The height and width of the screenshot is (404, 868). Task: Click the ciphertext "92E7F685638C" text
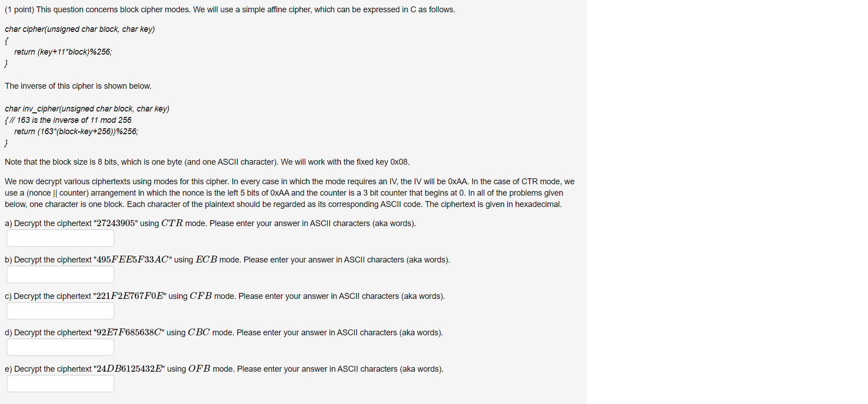(128, 332)
